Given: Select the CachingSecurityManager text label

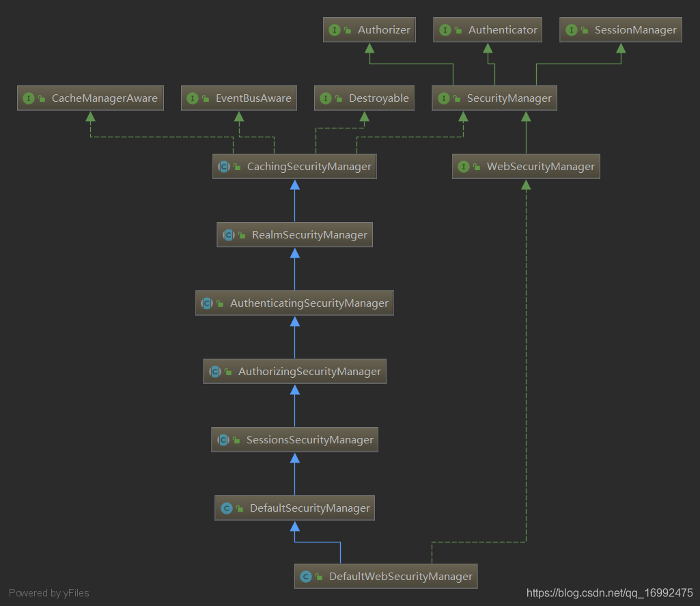Looking at the screenshot, I should [x=309, y=167].
